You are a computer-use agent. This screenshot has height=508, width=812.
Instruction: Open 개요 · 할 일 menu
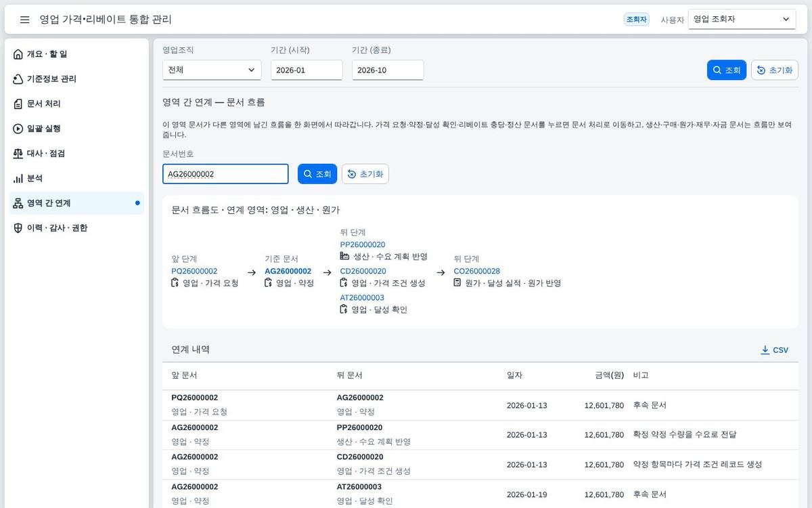pos(76,54)
